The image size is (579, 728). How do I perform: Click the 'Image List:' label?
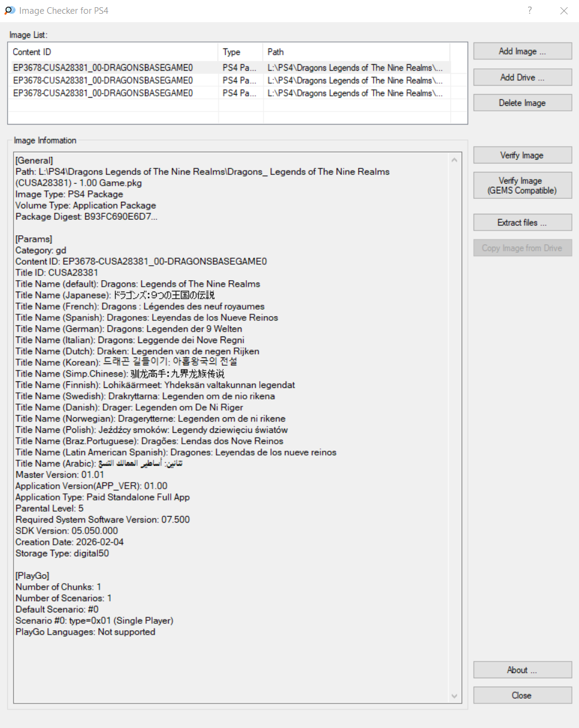click(28, 35)
